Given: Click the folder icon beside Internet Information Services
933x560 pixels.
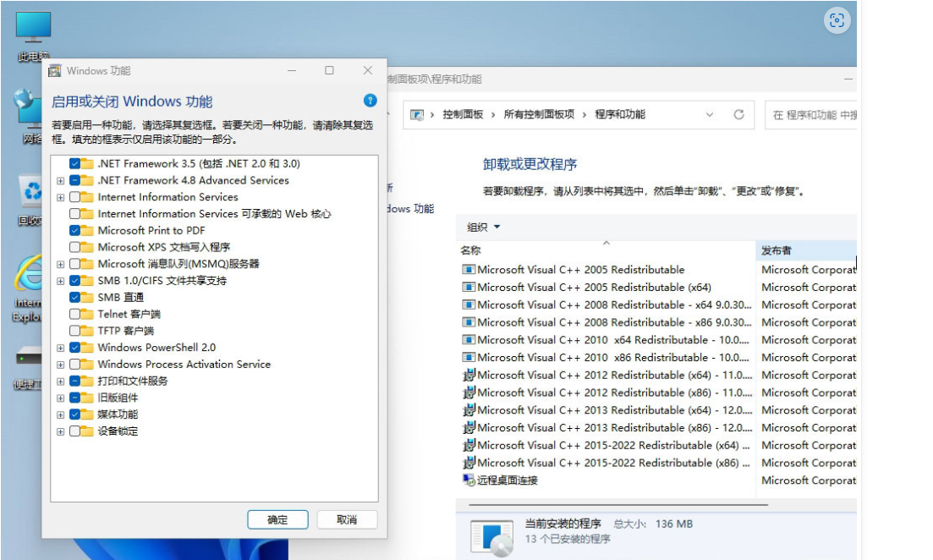Looking at the screenshot, I should 87,197.
